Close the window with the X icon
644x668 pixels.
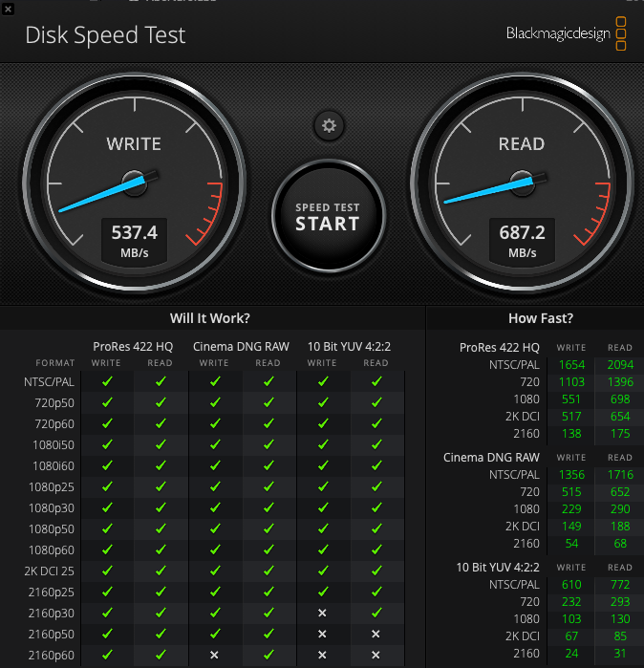[x=8, y=9]
